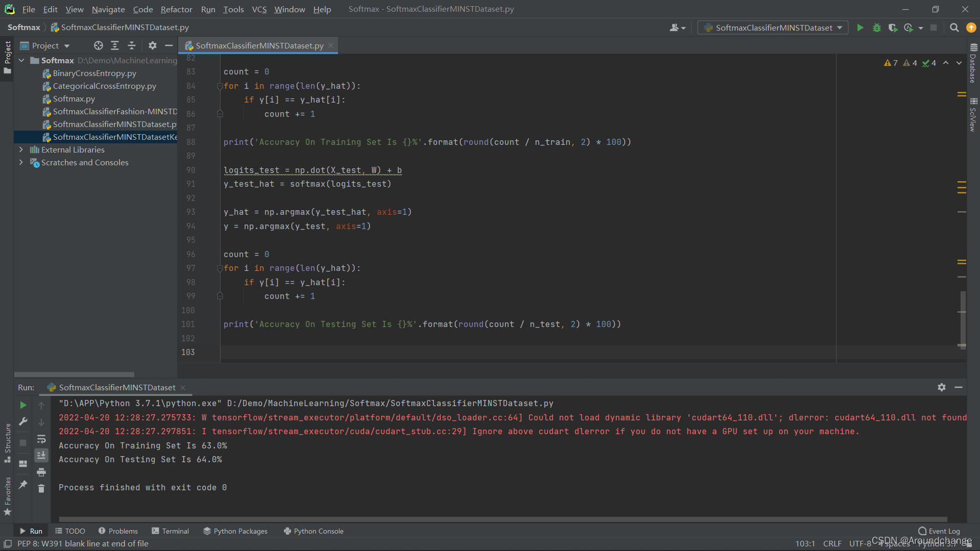980x551 pixels.
Task: Expand External Libraries tree node
Action: 21,150
